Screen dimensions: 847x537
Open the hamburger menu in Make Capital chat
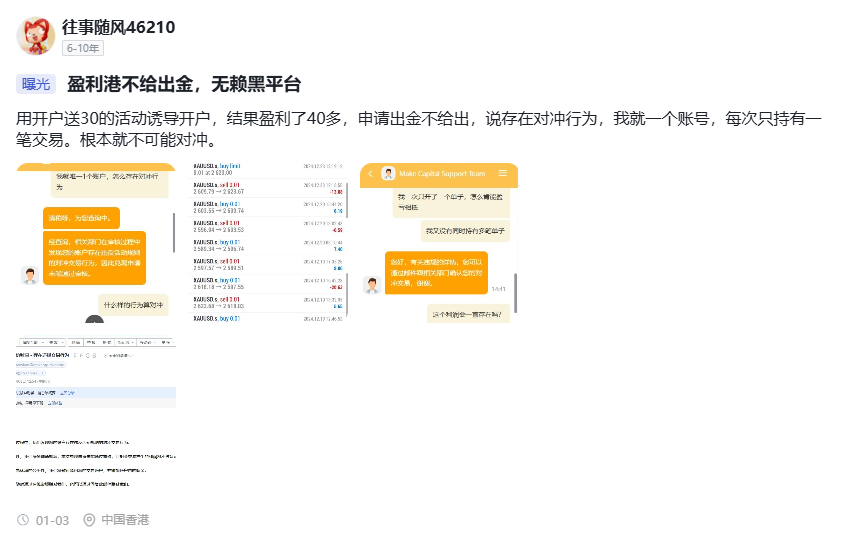click(503, 174)
